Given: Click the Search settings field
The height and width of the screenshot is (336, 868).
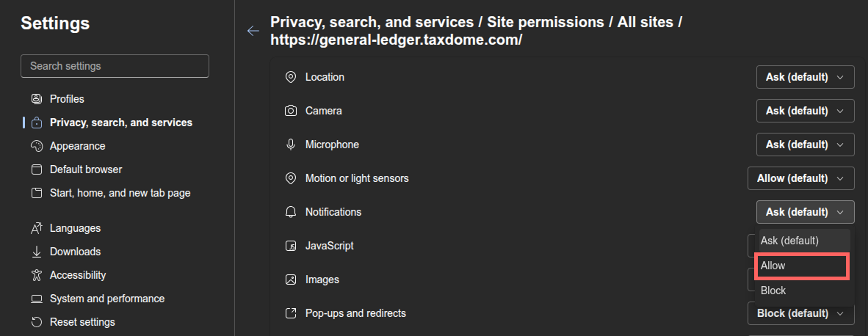Looking at the screenshot, I should [x=115, y=66].
